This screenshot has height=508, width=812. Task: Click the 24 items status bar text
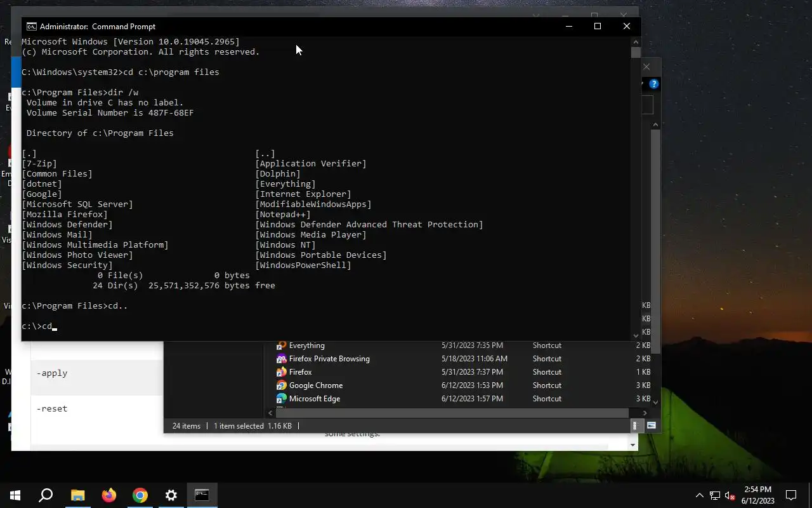tap(187, 426)
